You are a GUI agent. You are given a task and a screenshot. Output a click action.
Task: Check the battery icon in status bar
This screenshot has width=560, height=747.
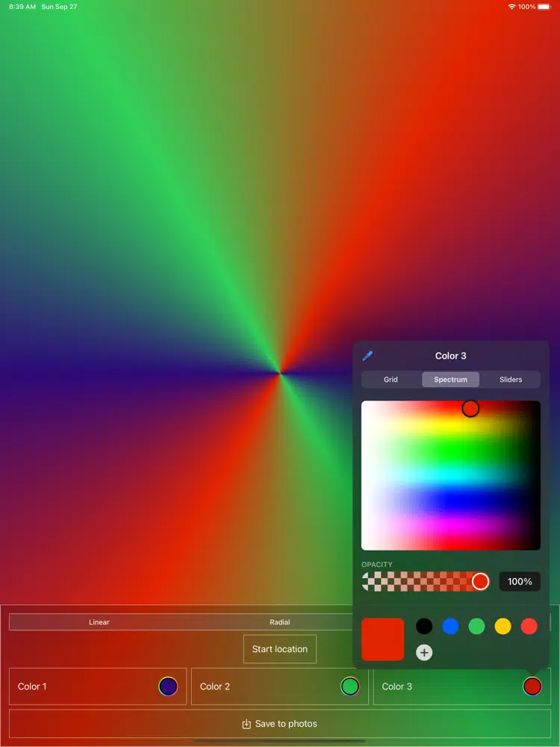tap(544, 7)
